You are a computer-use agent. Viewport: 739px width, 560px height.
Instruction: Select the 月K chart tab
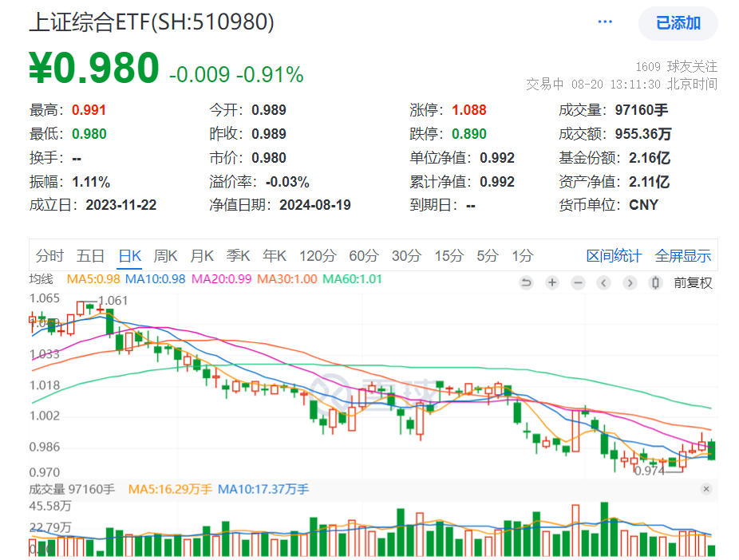(x=202, y=256)
